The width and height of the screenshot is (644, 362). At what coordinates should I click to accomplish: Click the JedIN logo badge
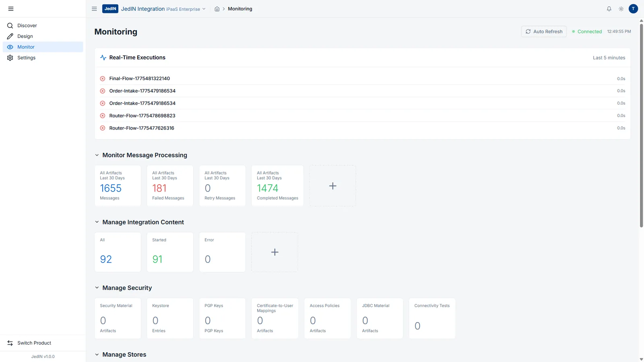point(110,8)
